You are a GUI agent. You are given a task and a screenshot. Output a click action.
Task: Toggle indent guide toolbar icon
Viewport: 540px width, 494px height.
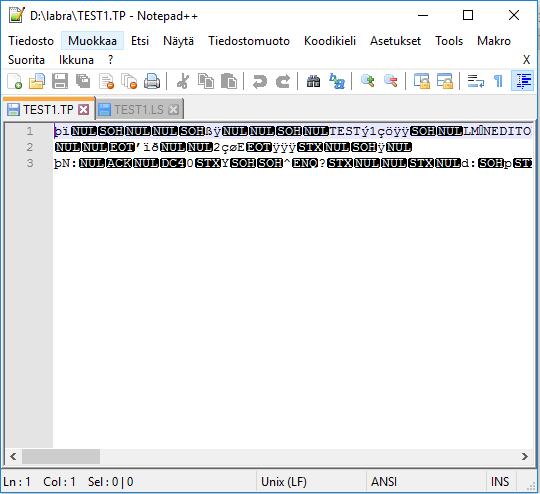tap(522, 81)
